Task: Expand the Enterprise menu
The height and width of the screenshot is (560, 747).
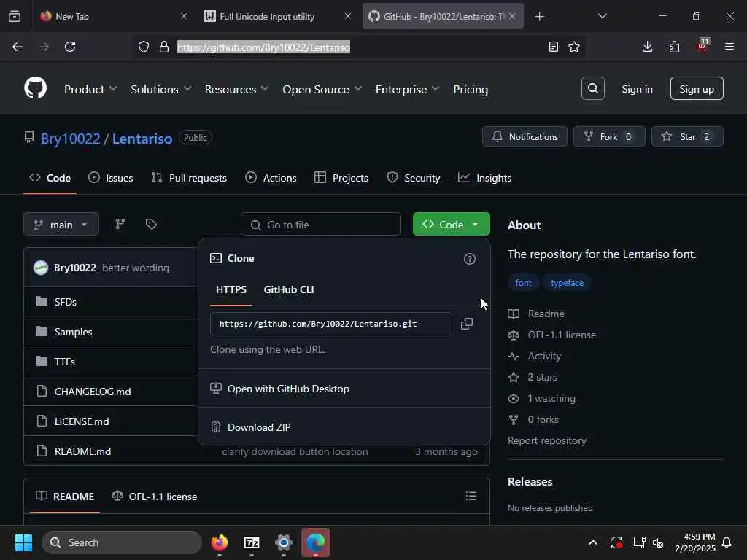Action: (x=407, y=89)
